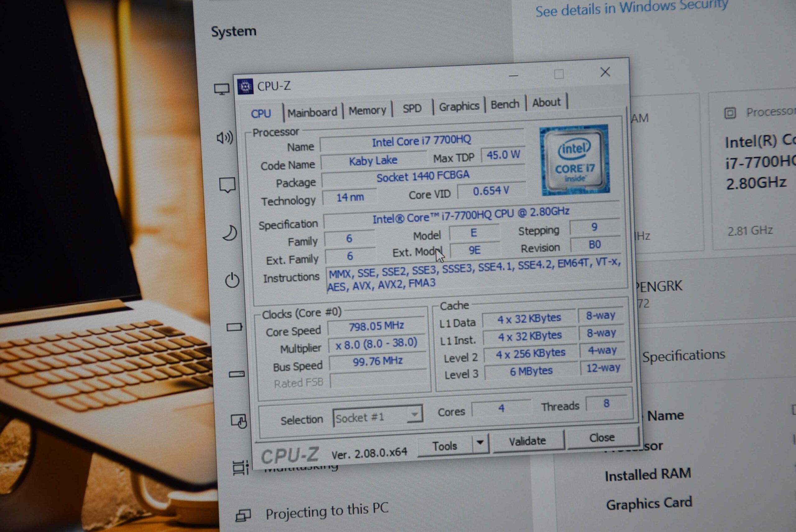Open Display settings monitor icon in sidebar
This screenshot has height=532, width=796.
click(222, 89)
